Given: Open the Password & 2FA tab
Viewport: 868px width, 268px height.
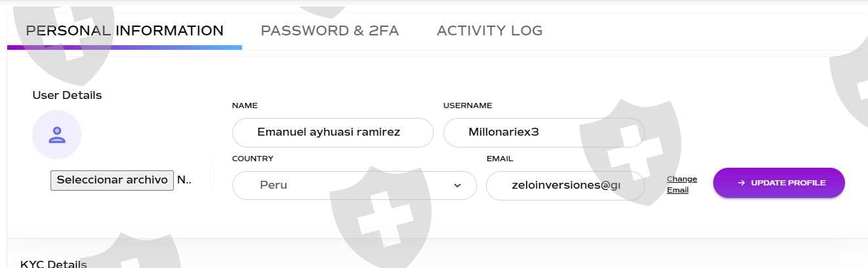Looking at the screenshot, I should pos(329,31).
